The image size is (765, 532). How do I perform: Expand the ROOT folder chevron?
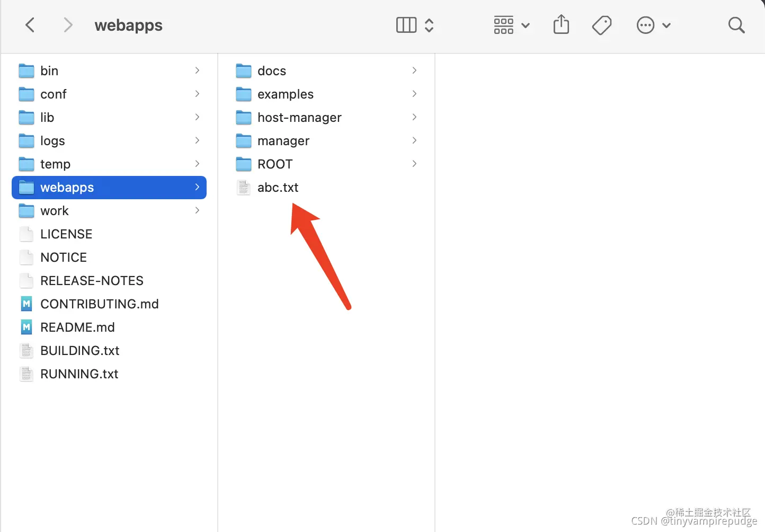coord(414,164)
